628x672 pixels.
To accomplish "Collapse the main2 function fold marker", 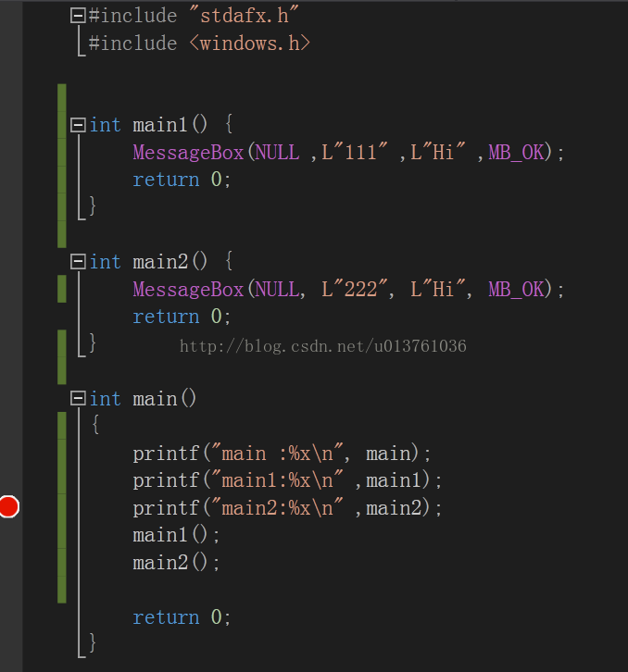I will pyautogui.click(x=78, y=262).
